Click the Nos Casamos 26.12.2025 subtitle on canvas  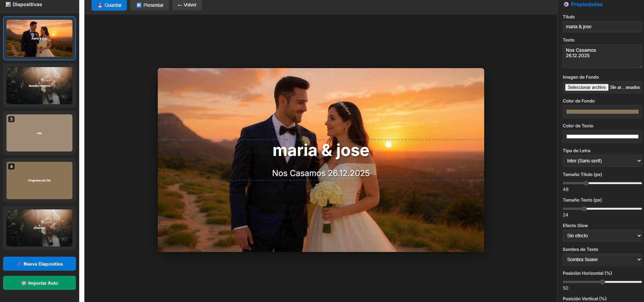[321, 173]
